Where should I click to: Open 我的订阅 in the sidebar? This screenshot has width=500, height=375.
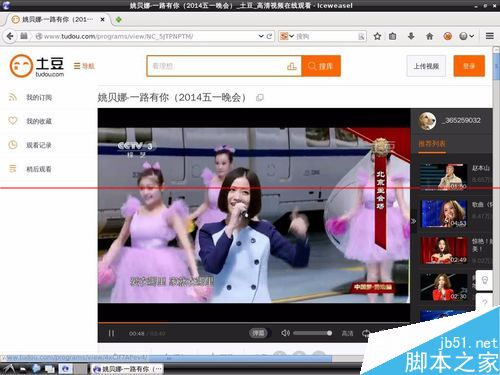click(x=39, y=97)
